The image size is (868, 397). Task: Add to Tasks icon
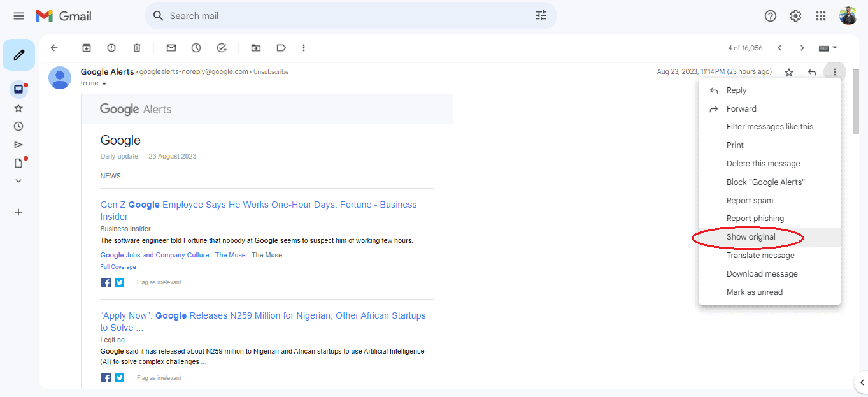222,48
